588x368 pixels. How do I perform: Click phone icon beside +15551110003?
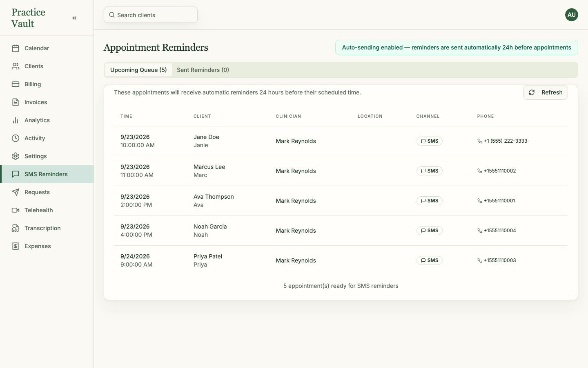click(480, 260)
